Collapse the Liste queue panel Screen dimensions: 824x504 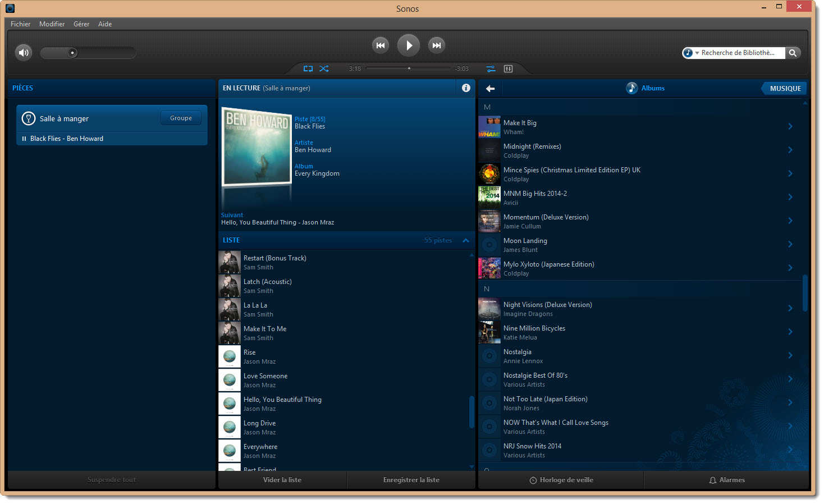click(x=466, y=240)
